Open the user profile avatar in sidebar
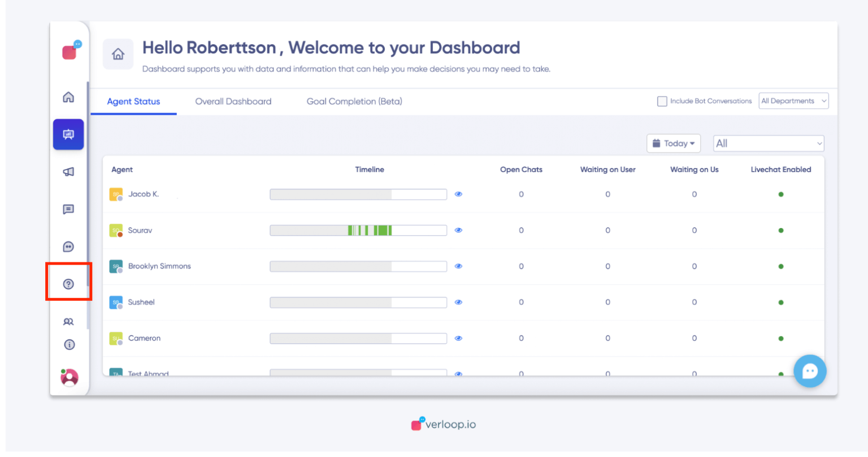The width and height of the screenshot is (868, 457). 70,377
